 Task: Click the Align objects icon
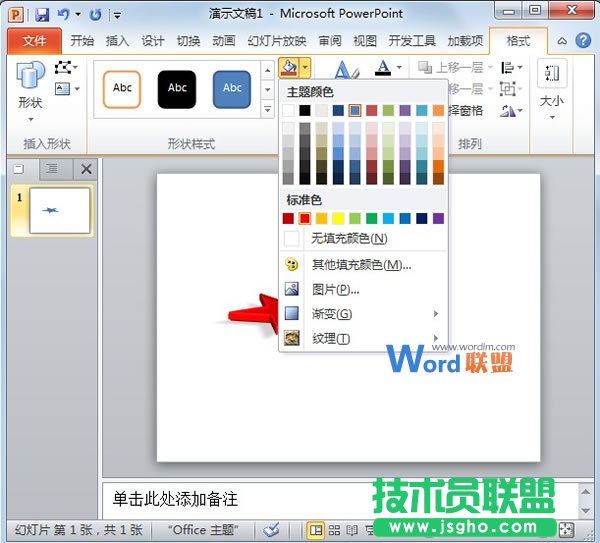pos(507,68)
